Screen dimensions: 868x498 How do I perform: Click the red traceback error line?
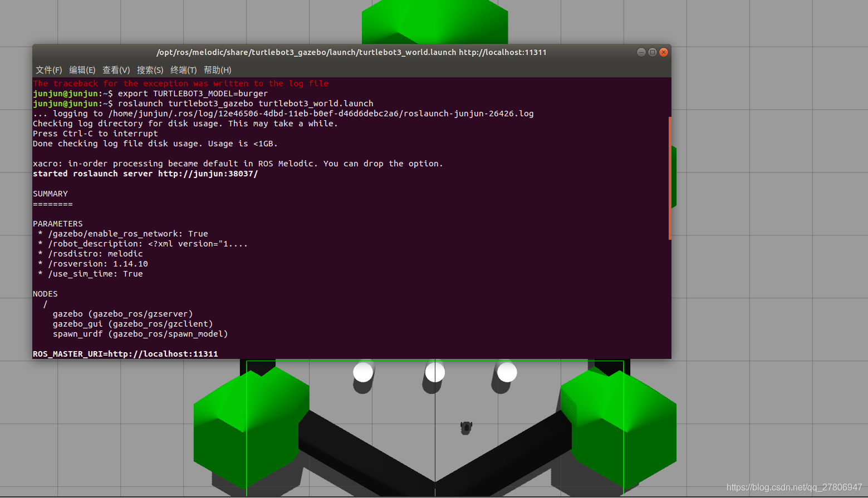[x=181, y=83]
